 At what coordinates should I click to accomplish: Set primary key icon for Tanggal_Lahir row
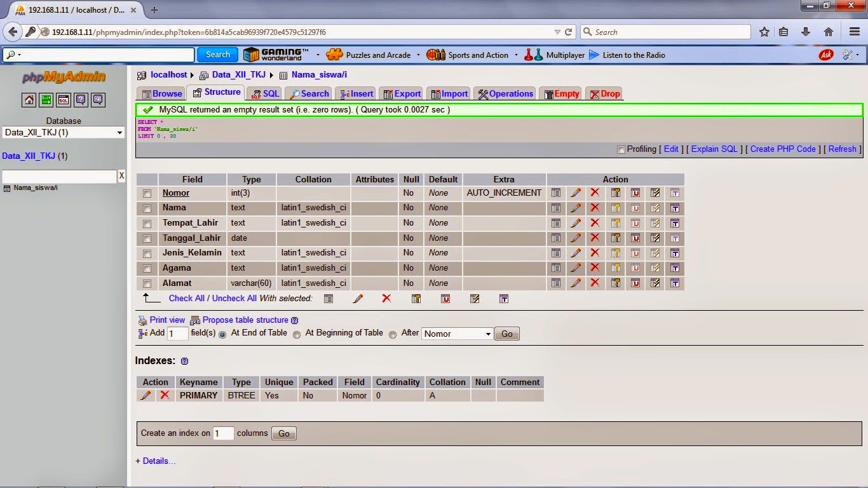615,238
